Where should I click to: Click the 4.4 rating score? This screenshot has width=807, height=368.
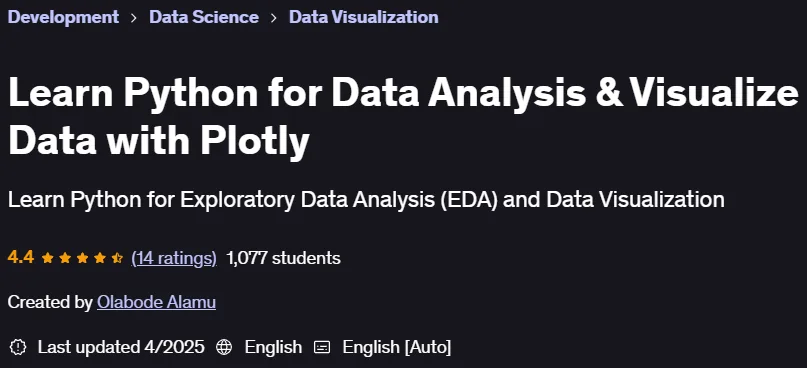click(x=21, y=257)
